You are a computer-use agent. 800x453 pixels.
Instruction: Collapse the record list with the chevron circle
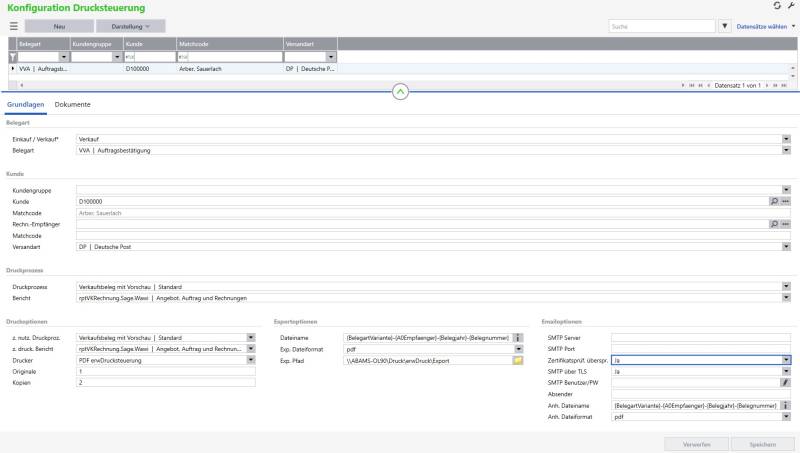click(400, 91)
